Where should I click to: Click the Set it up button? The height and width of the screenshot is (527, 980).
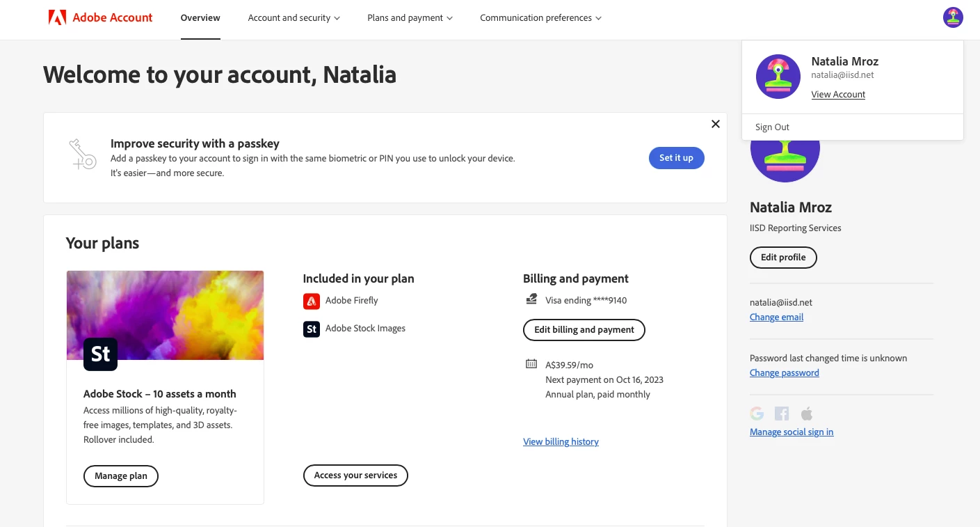point(676,158)
